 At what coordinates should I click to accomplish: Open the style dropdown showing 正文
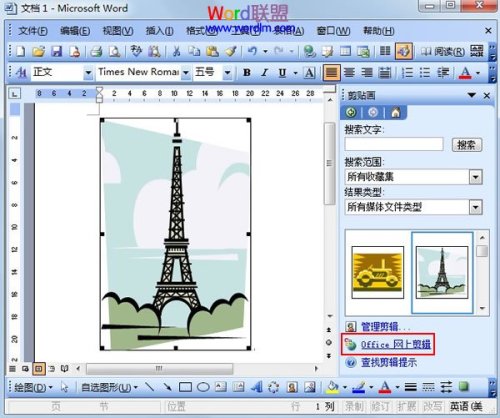click(x=88, y=72)
